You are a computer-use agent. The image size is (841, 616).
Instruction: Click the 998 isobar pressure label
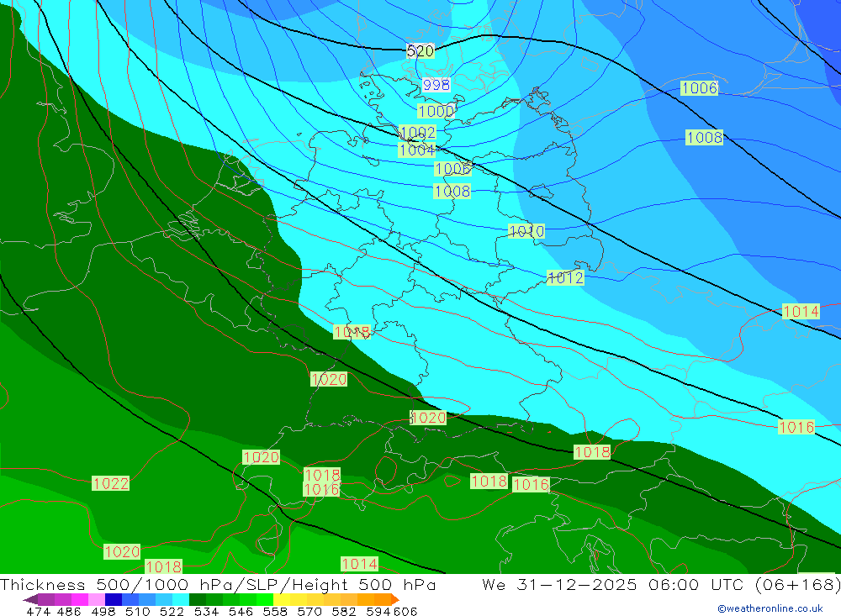coord(436,85)
